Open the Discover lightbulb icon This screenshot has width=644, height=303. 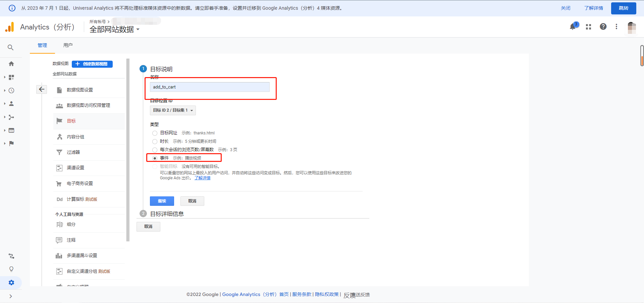[11, 269]
